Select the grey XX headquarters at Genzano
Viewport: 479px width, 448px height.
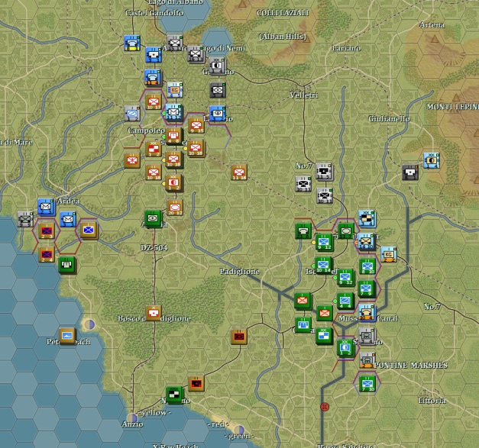tap(217, 66)
